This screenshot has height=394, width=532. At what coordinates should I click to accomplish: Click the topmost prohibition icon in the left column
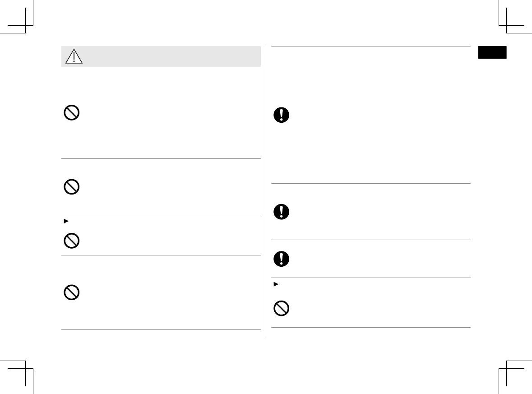[x=71, y=112]
